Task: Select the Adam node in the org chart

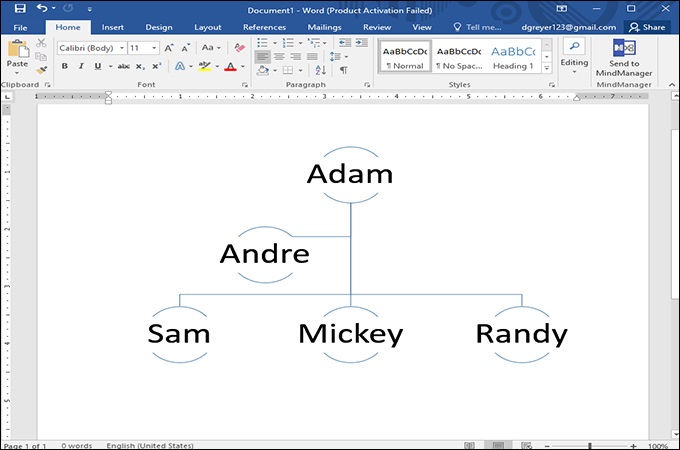Action: 350,174
